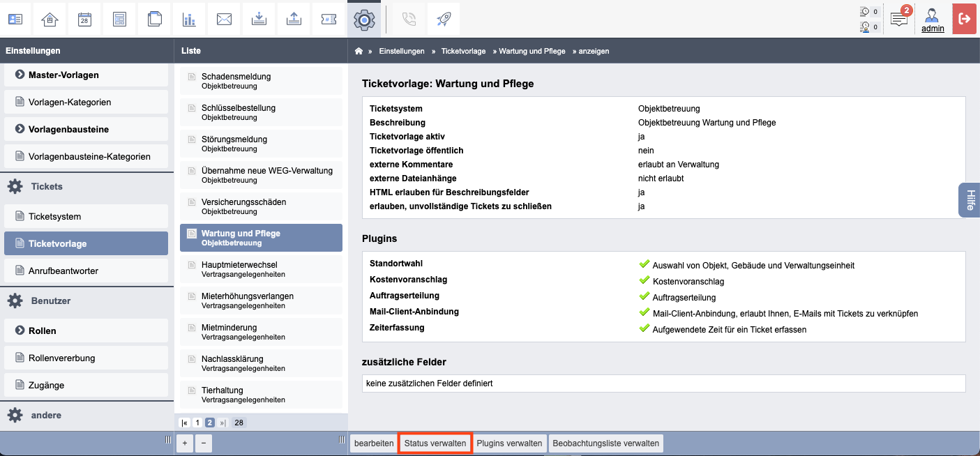The width and height of the screenshot is (980, 456).
Task: Select Versicherungsschäden template in list
Action: click(261, 206)
